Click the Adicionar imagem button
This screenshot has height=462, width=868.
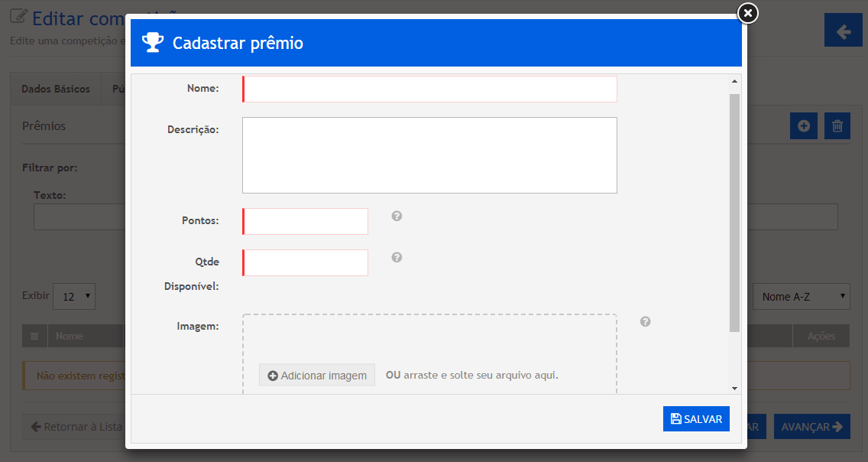317,376
